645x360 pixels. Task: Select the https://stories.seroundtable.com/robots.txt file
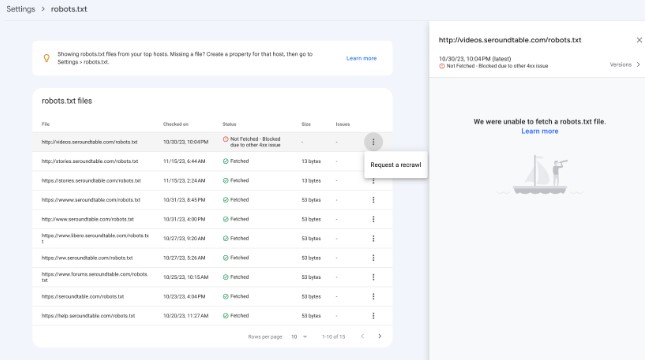(x=91, y=181)
